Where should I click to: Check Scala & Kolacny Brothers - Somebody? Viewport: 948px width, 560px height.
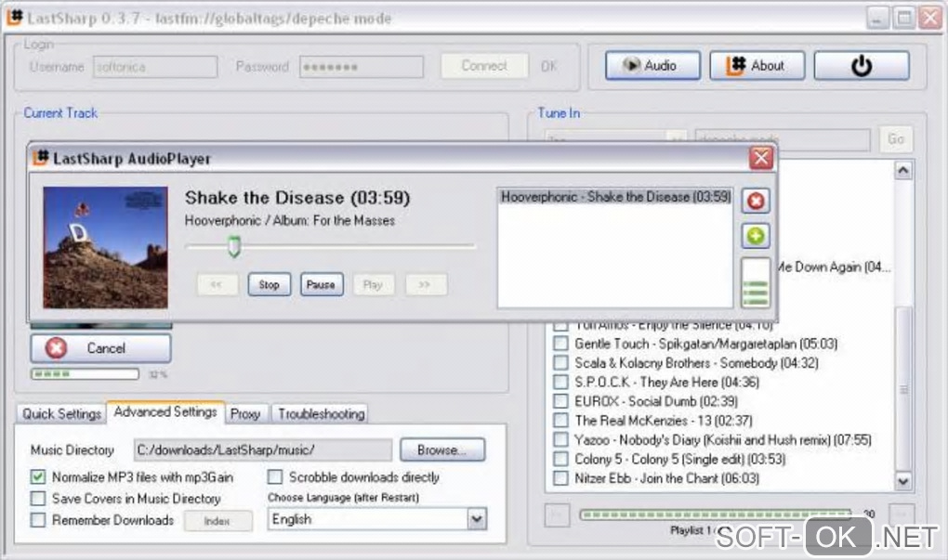(561, 363)
